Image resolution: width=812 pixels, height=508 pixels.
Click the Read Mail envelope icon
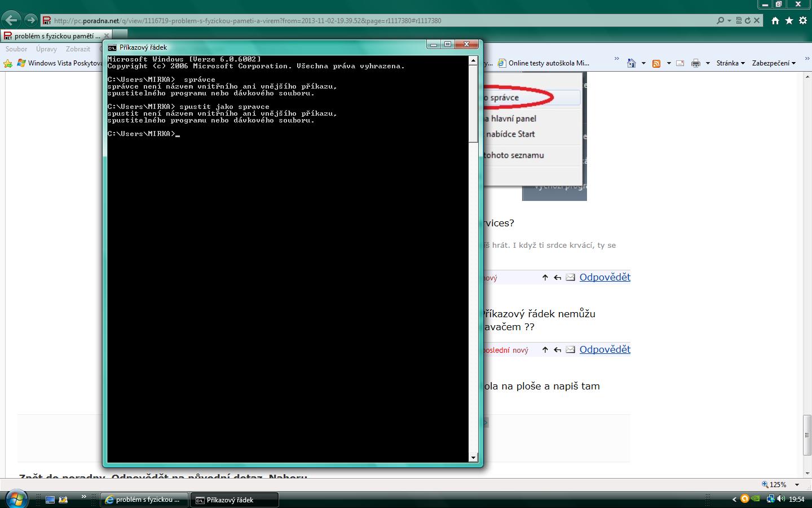click(680, 63)
